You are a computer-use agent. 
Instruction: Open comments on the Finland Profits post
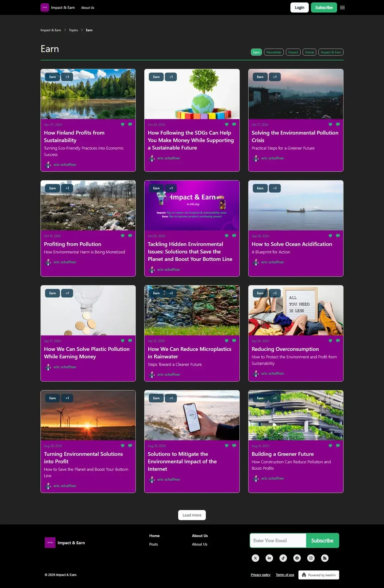click(130, 125)
